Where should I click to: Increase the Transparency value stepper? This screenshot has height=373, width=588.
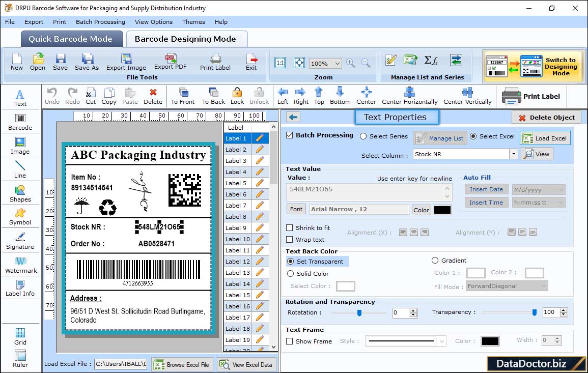tap(563, 310)
